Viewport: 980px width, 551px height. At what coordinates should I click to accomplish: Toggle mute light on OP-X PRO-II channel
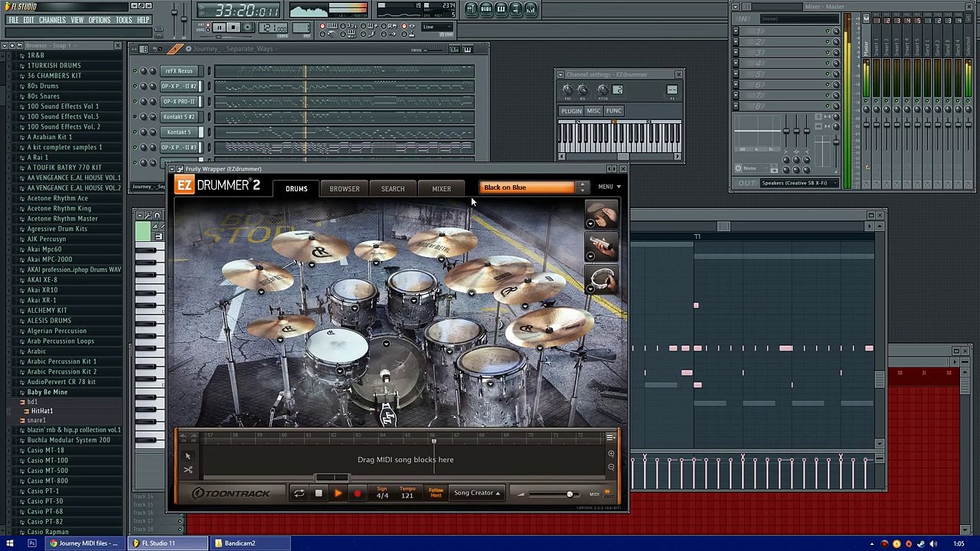(134, 102)
